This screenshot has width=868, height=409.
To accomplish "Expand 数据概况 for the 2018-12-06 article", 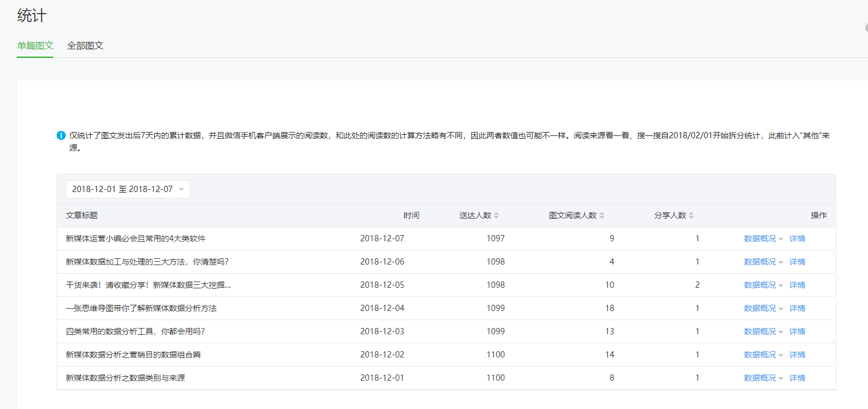I will click(763, 262).
